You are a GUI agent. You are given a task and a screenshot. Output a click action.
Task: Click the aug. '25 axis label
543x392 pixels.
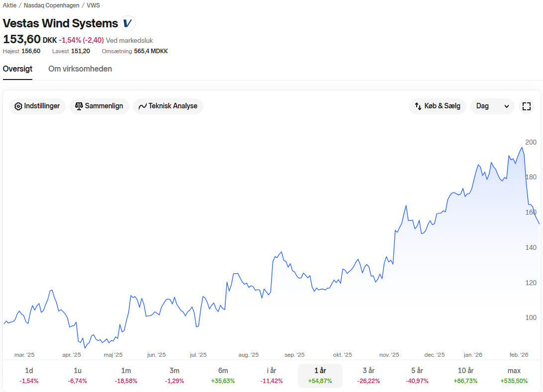pos(248,355)
